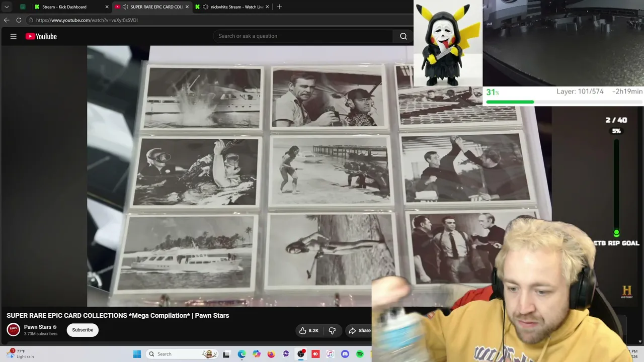Open the Music app from the taskbar
This screenshot has width=644, height=362.
tap(330, 354)
